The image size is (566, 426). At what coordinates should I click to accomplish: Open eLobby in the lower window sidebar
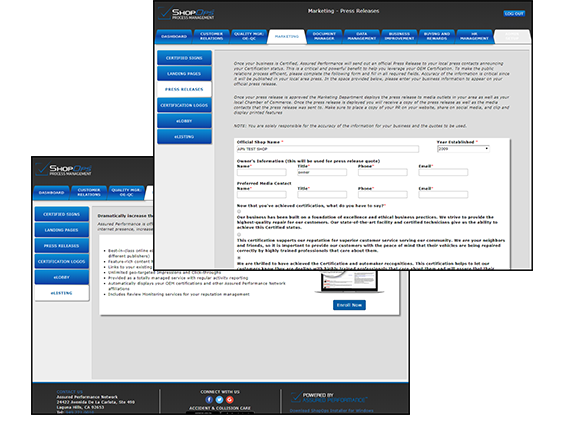tap(62, 277)
